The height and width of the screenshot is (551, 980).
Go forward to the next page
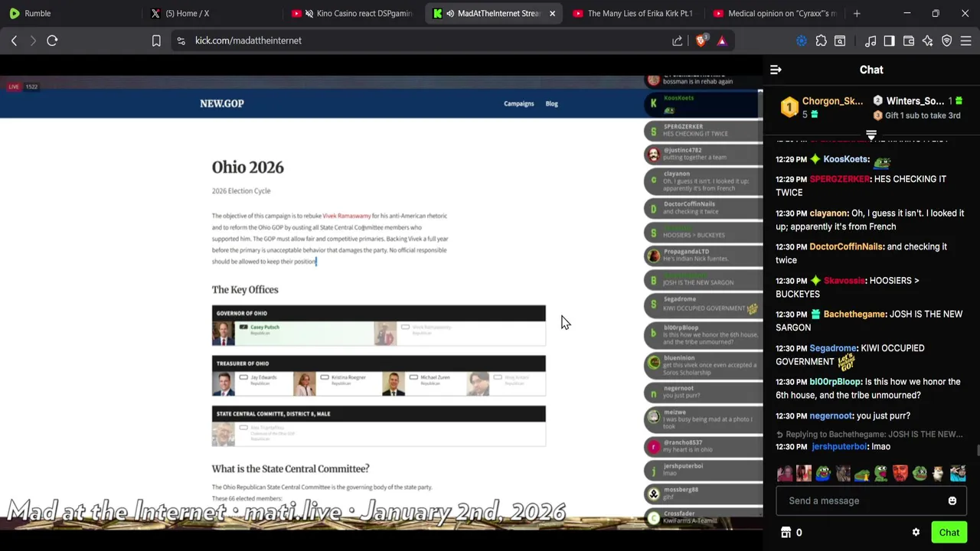(33, 41)
